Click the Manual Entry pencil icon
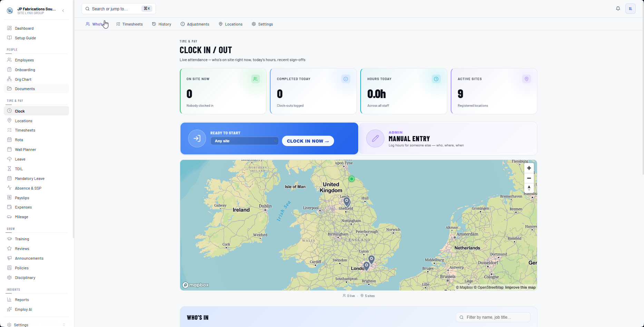 click(x=375, y=138)
